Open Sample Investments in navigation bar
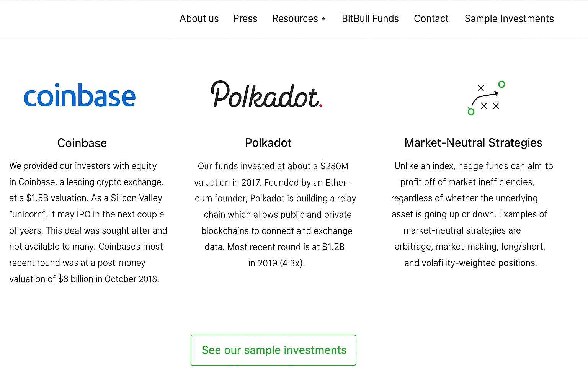The image size is (588, 392). point(509,18)
